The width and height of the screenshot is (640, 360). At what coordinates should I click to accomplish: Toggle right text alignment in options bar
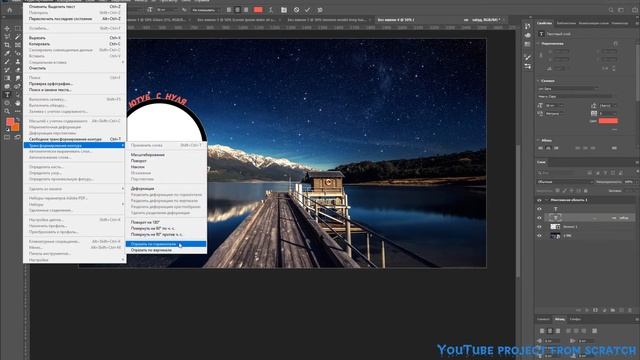pos(246,10)
